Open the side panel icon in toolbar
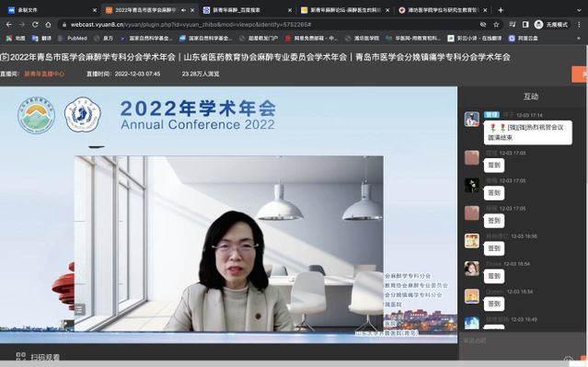 [525, 24]
